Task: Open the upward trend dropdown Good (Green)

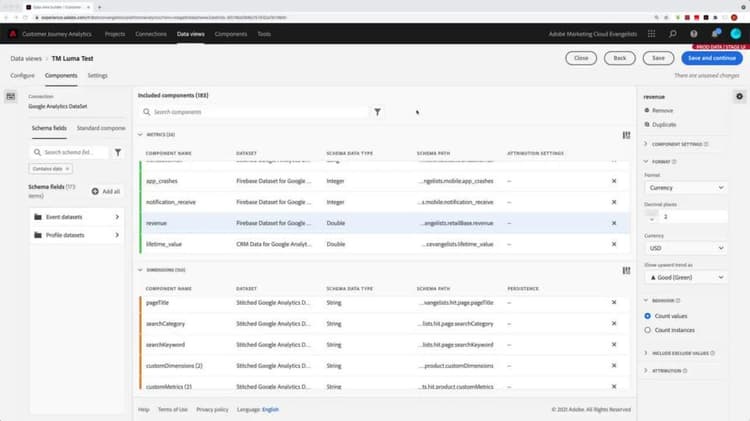Action: [x=686, y=277]
